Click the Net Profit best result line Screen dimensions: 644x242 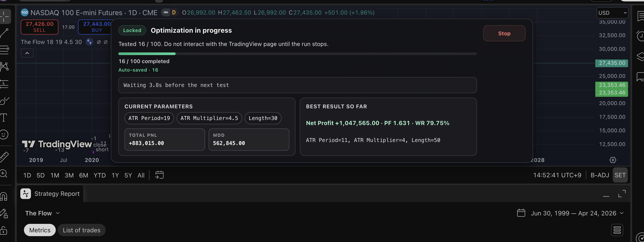point(378,123)
